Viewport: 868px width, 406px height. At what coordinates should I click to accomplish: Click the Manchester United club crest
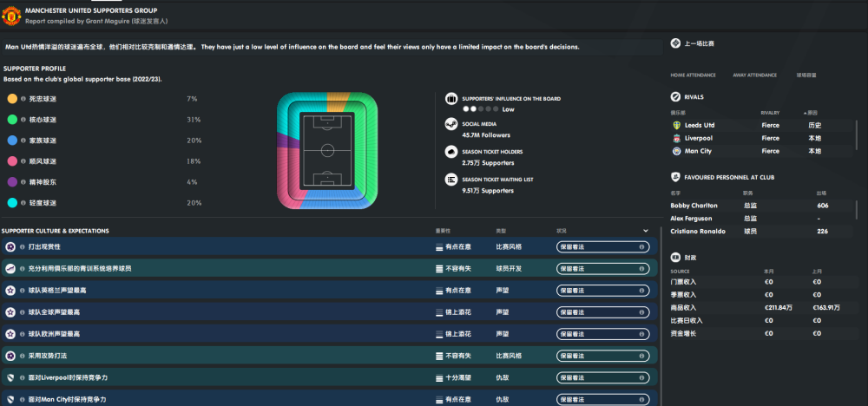[x=11, y=16]
